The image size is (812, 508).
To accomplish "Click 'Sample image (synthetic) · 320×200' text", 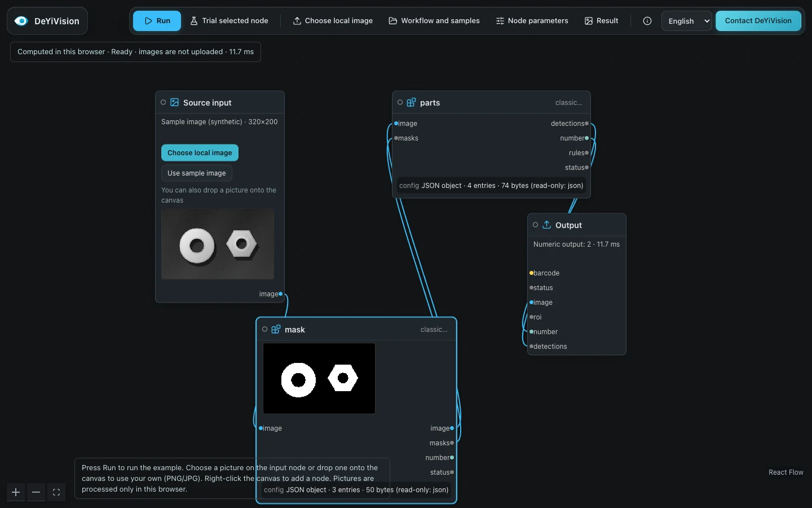I will tap(219, 122).
